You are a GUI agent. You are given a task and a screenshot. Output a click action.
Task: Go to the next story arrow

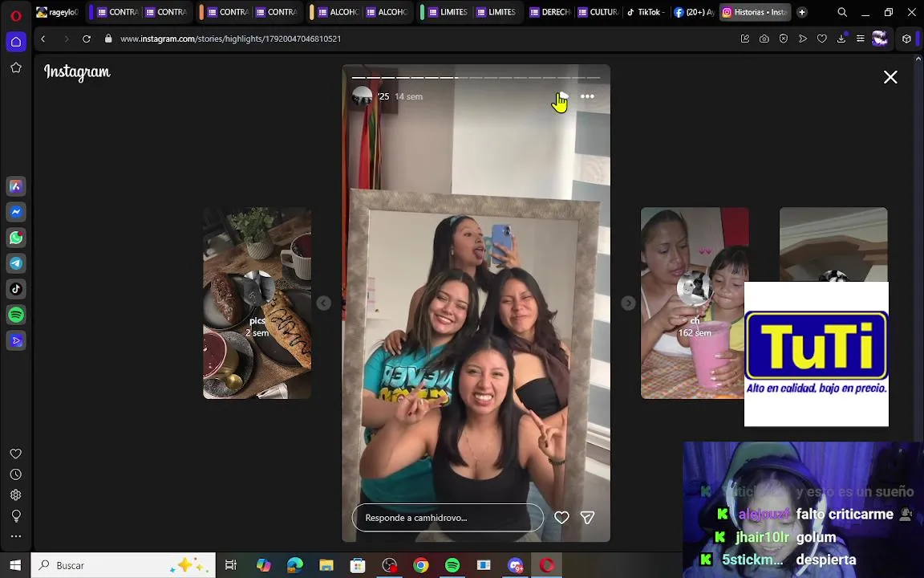[x=628, y=303]
